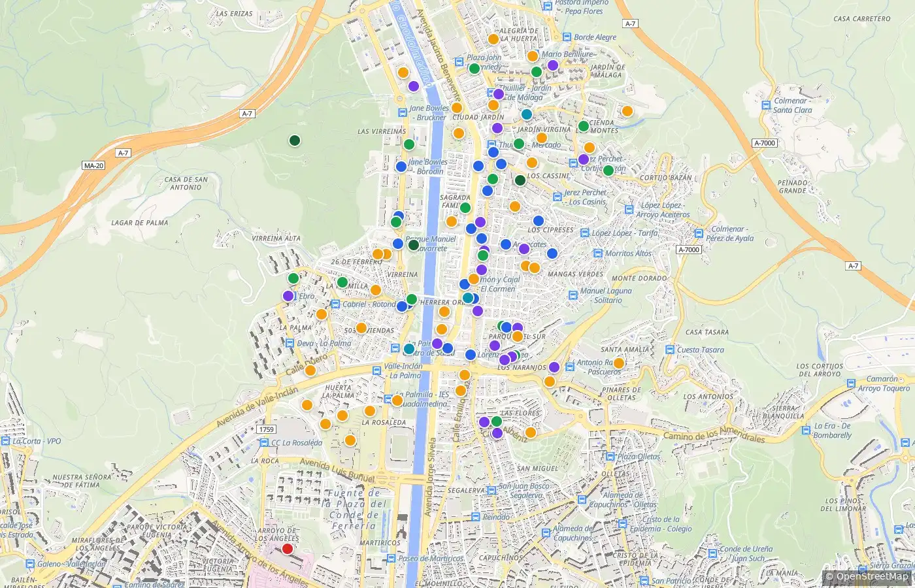
Task: Click the LAGAR DE PALMA label
Action: tap(140, 223)
